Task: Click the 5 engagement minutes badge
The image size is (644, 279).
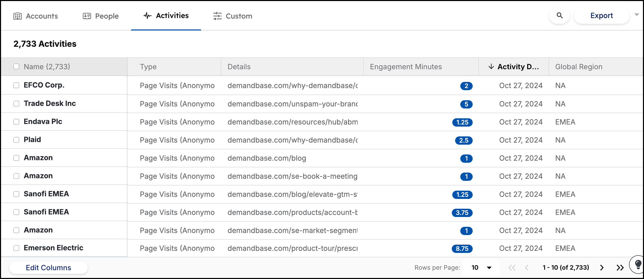Action: [x=466, y=104]
